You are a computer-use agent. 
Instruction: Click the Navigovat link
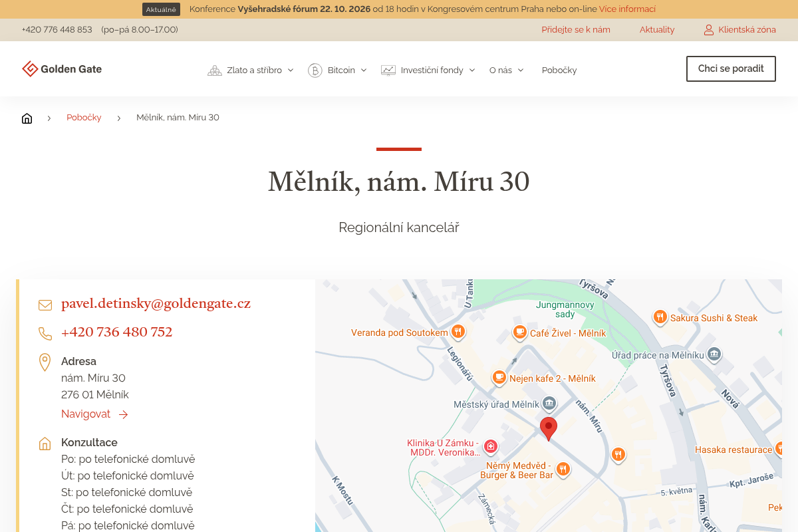[x=94, y=414]
